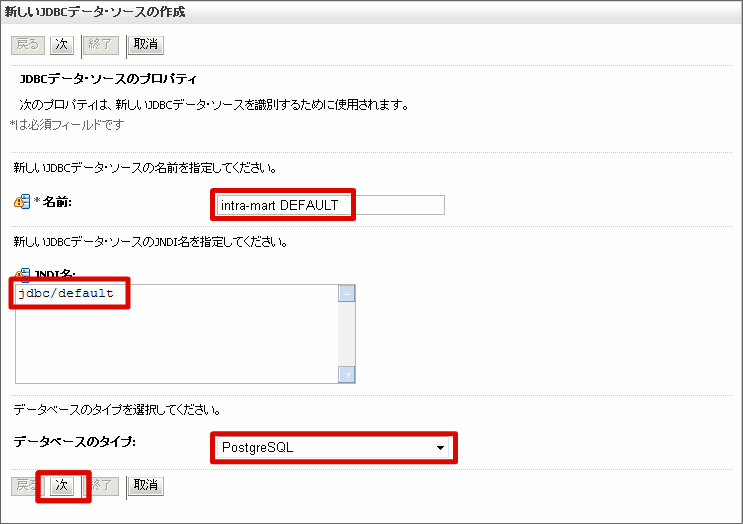
Task: Click the top 終了 (Finish) button
Action: [x=101, y=45]
